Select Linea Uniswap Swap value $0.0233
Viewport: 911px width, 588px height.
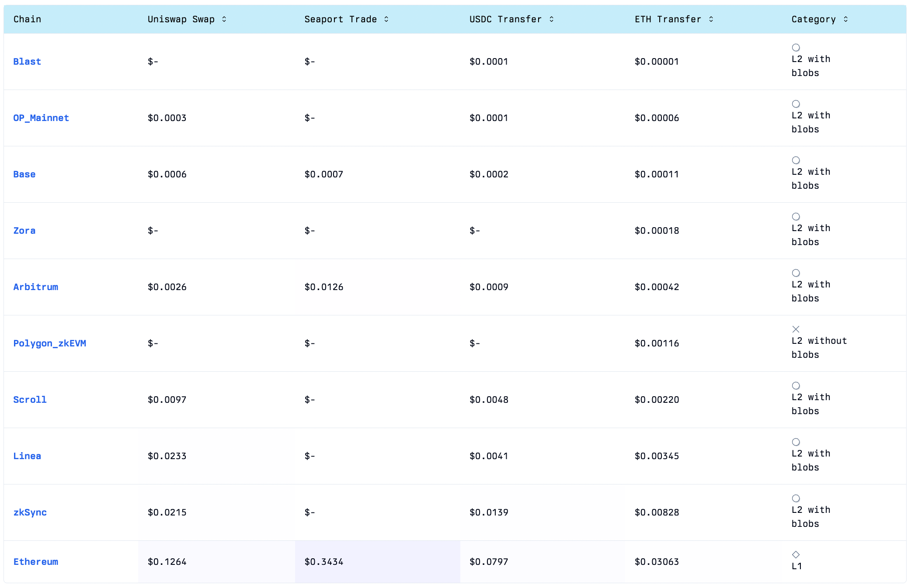point(167,456)
